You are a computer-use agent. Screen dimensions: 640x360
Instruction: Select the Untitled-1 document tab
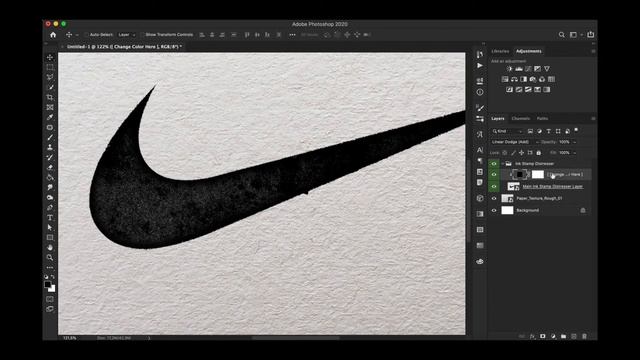click(x=124, y=47)
